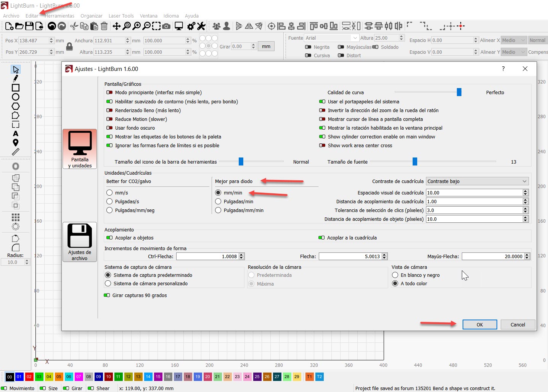The width and height of the screenshot is (548, 392).
Task: Open Contraste de cuadrícula dropdown
Action: click(x=477, y=181)
